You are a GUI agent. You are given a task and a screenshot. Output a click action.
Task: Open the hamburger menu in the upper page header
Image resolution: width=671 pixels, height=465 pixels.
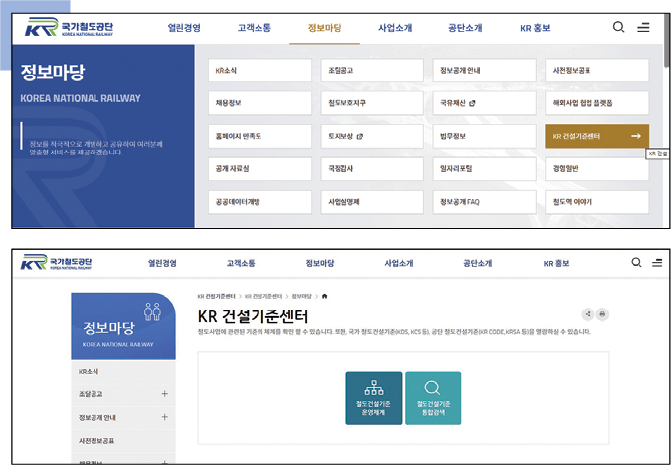643,27
